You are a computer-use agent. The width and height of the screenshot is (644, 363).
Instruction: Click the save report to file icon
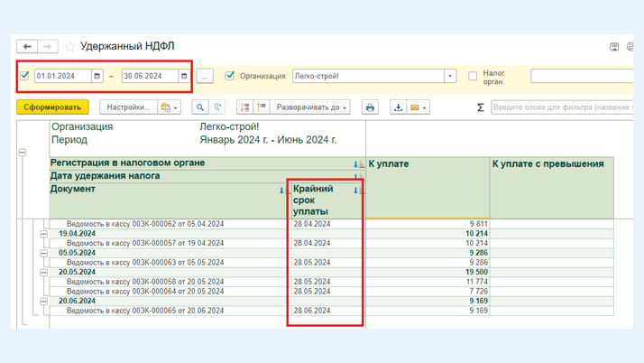tap(398, 107)
